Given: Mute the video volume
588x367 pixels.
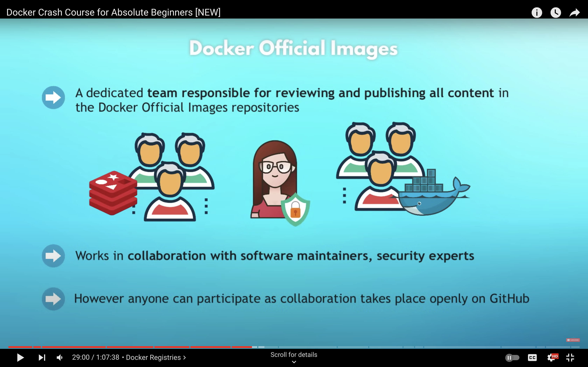Looking at the screenshot, I should tap(59, 357).
